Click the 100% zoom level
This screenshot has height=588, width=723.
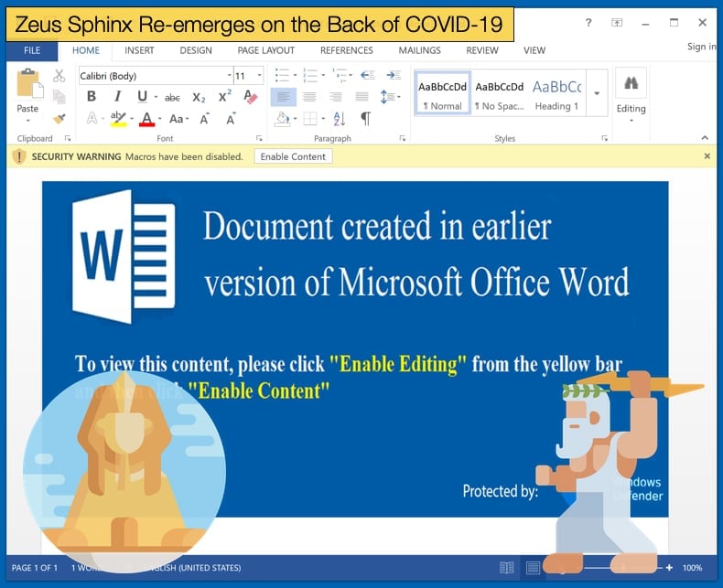pyautogui.click(x=692, y=568)
